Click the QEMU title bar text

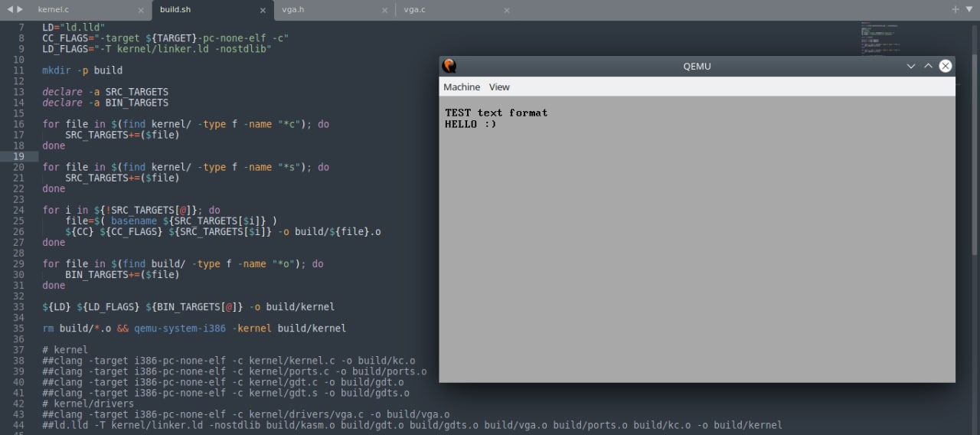point(697,66)
